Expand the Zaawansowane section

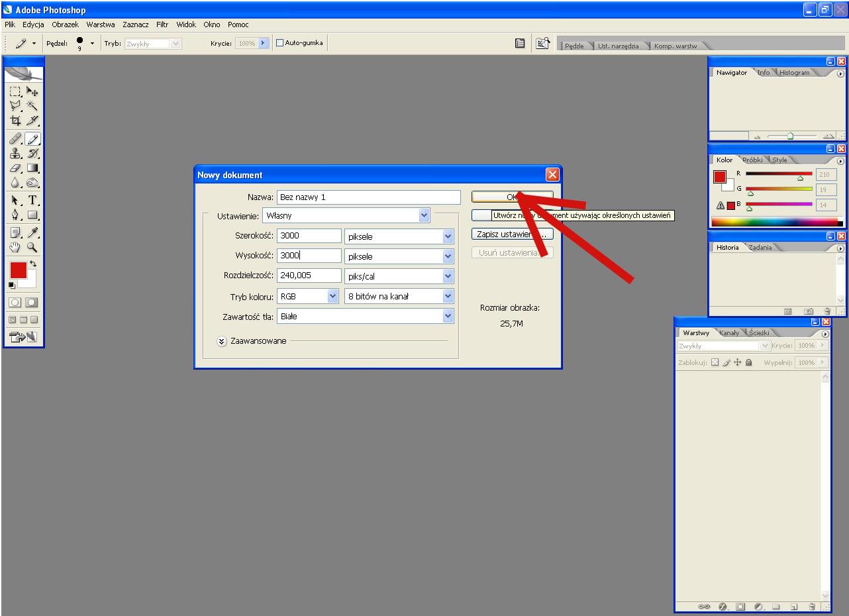pos(222,341)
